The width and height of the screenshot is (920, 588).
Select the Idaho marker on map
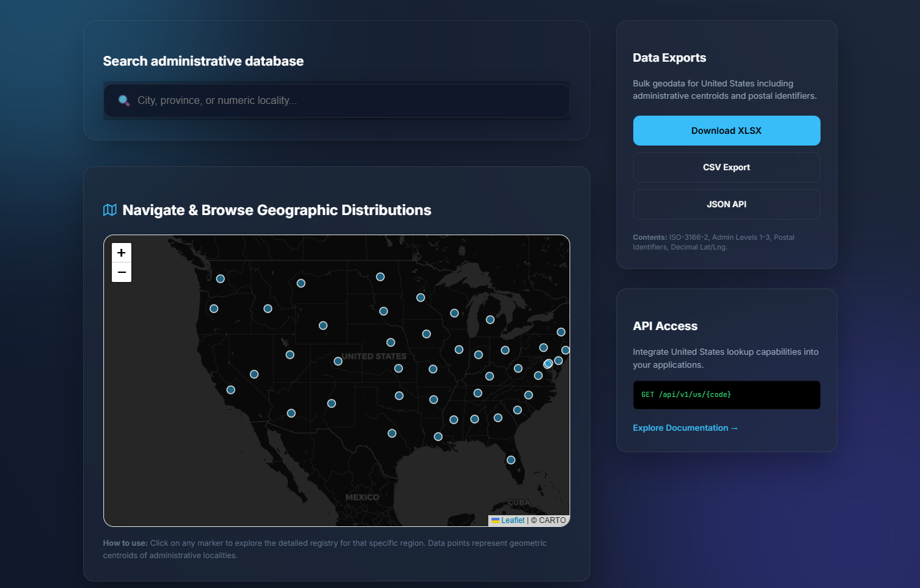click(268, 309)
